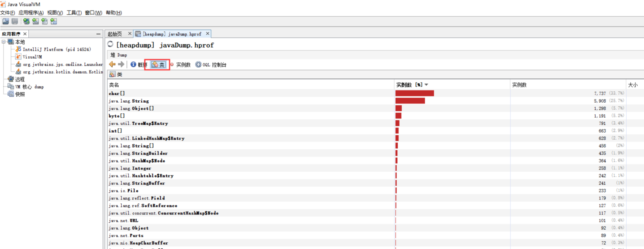Select the java.lang.StringBuffer row
Screen dimensions: 644x249
[x=376, y=183]
